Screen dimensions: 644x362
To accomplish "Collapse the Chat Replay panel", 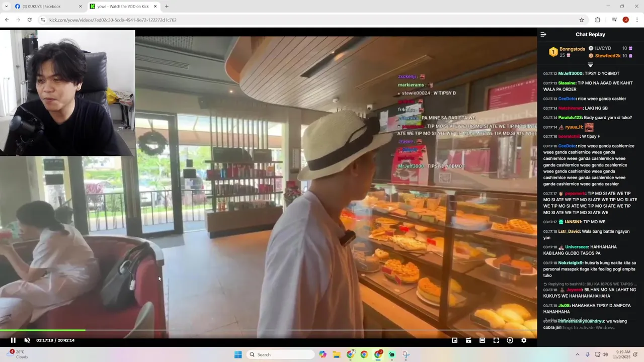I will point(543,35).
